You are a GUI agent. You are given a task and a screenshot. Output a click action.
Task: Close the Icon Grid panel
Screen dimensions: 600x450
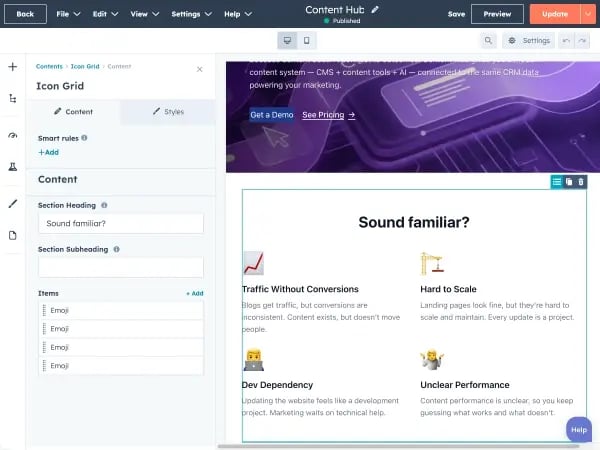[x=199, y=69]
